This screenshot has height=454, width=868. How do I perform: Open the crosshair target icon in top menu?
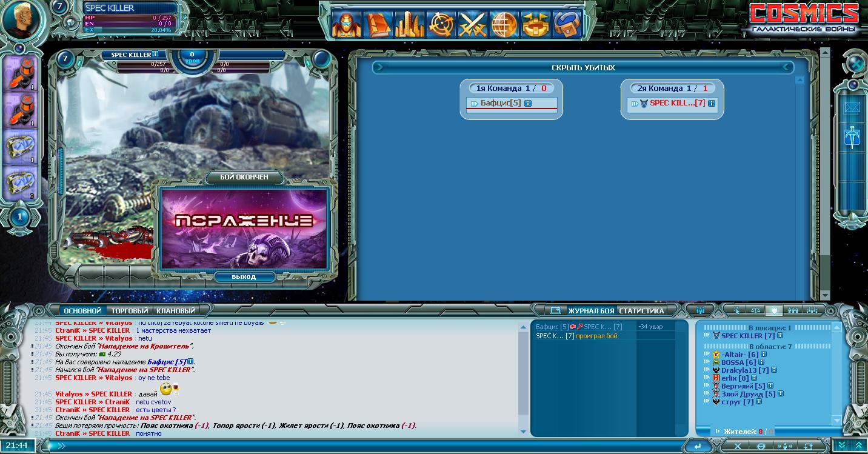(441, 25)
